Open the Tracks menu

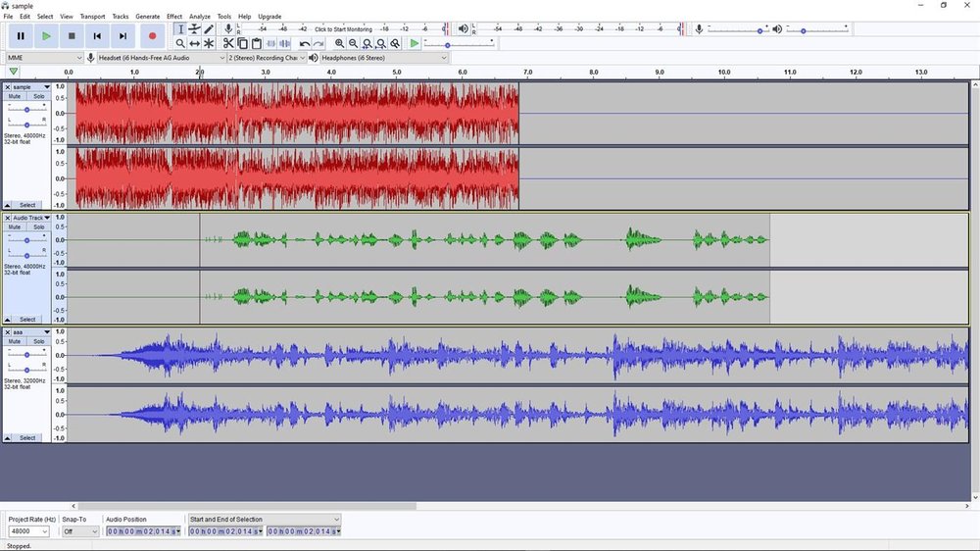(120, 17)
